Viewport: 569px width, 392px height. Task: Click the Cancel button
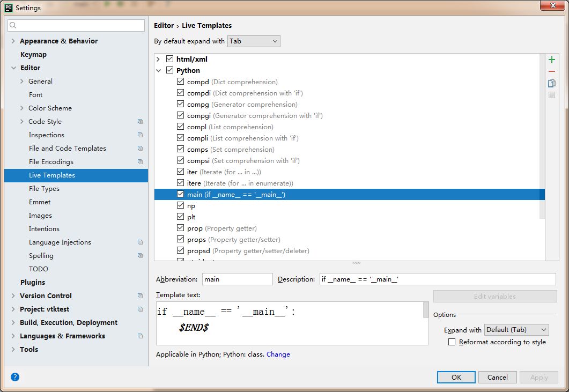[x=498, y=377]
